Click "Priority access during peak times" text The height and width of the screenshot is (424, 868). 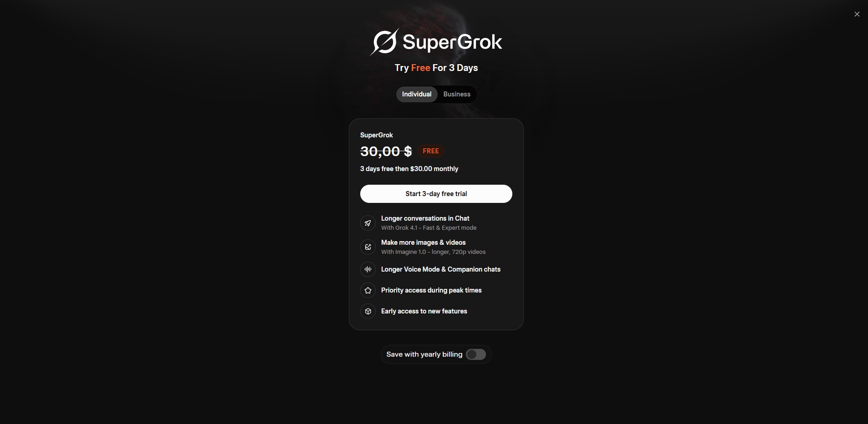[431, 290]
